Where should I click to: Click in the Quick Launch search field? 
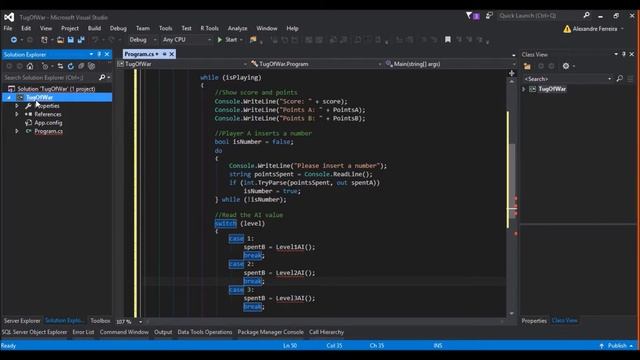pyautogui.click(x=540, y=16)
